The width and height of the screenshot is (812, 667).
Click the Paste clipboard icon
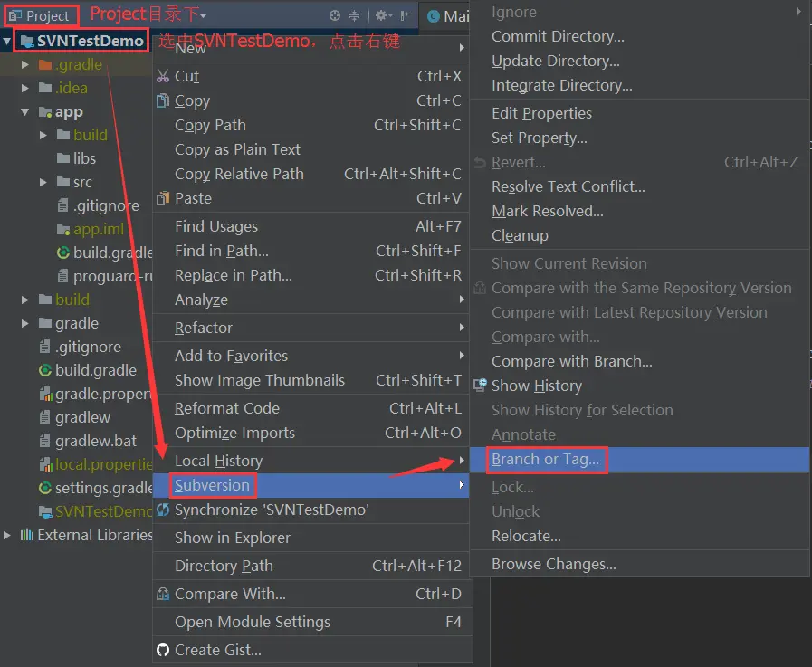click(163, 198)
